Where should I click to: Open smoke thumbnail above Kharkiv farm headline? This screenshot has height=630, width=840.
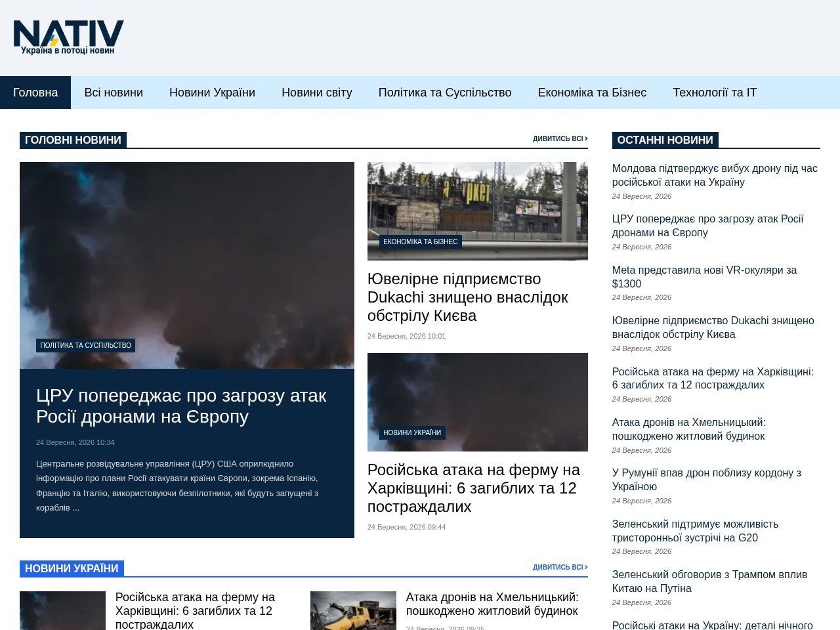[478, 402]
